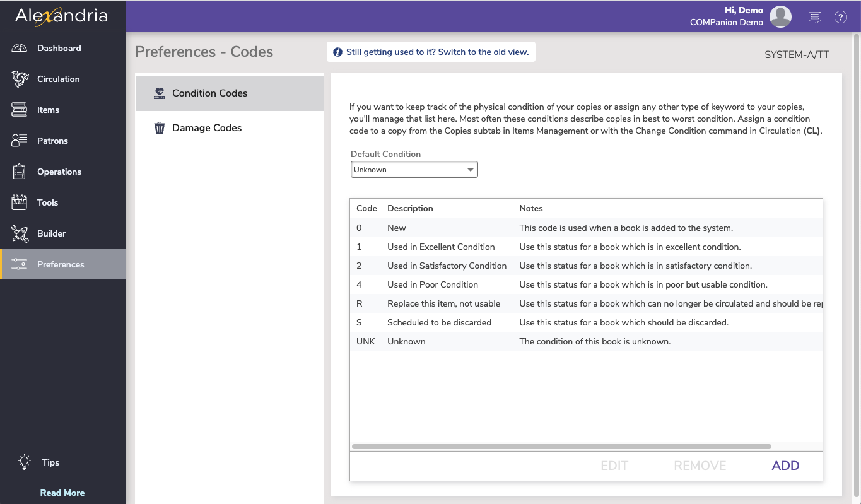Open Tips via the lightbulb icon
Image resolution: width=861 pixels, height=504 pixels.
[25, 462]
